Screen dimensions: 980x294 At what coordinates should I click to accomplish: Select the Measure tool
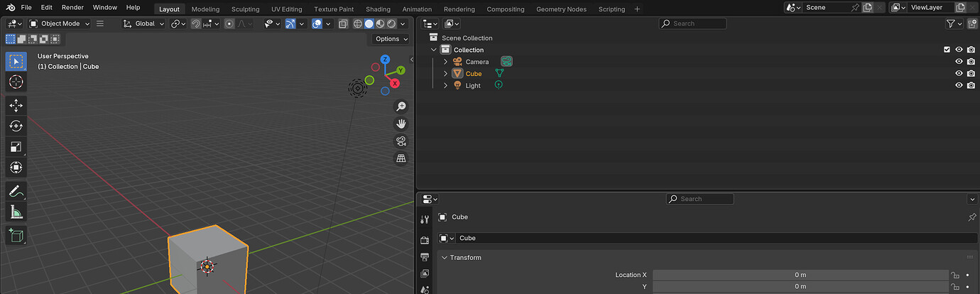click(x=16, y=212)
